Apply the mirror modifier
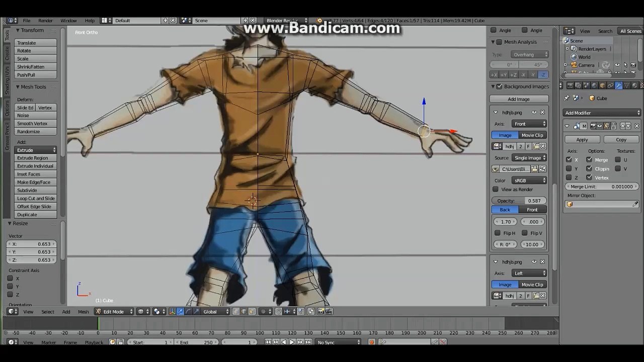The height and width of the screenshot is (362, 644). [x=582, y=140]
